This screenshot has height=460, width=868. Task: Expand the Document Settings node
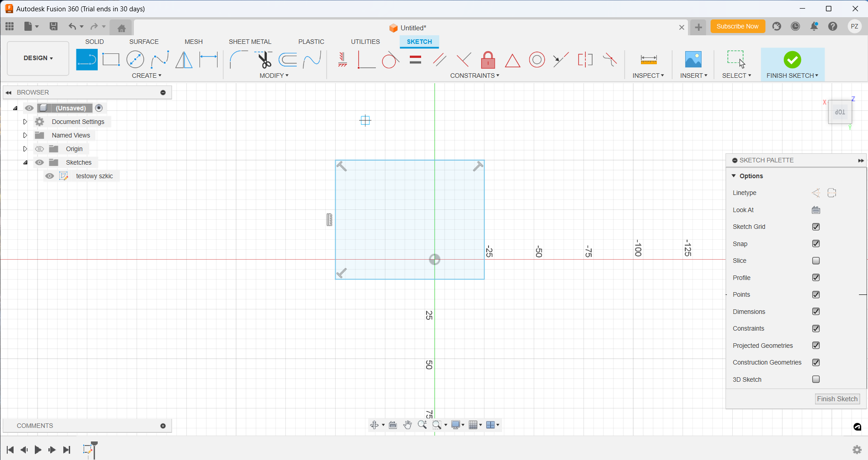click(x=25, y=122)
